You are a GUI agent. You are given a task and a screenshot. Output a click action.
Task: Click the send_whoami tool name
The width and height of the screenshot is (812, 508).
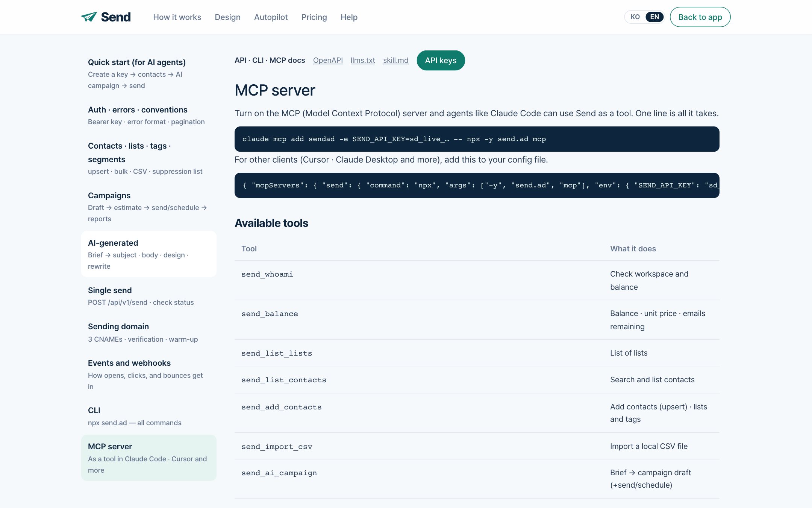[x=267, y=274]
